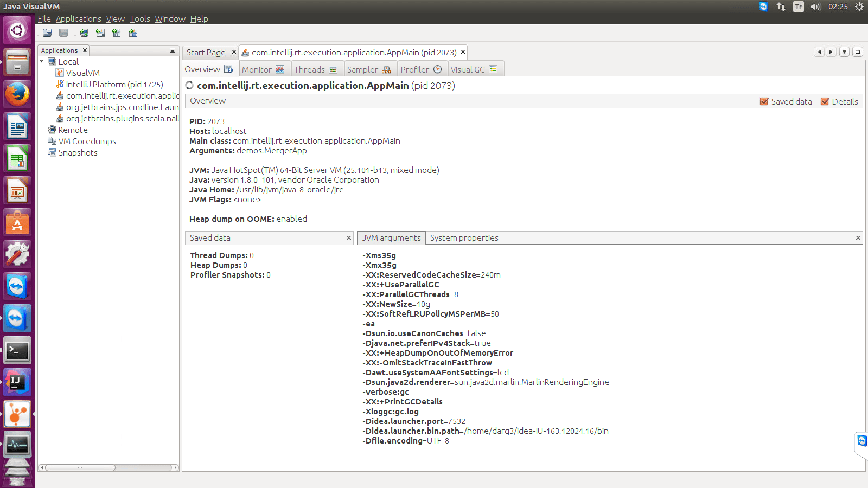868x488 pixels.
Task: Open Ubuntu Dash search button
Action: coord(17,30)
